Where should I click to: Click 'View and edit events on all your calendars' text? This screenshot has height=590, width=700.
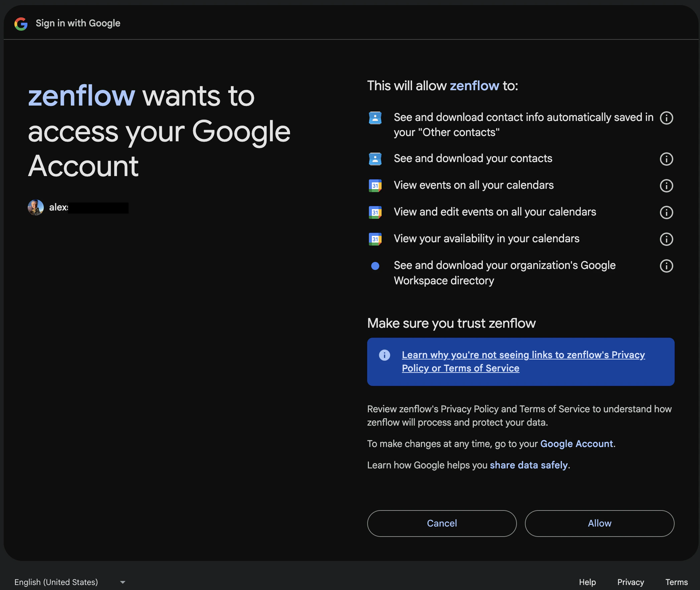(x=495, y=212)
